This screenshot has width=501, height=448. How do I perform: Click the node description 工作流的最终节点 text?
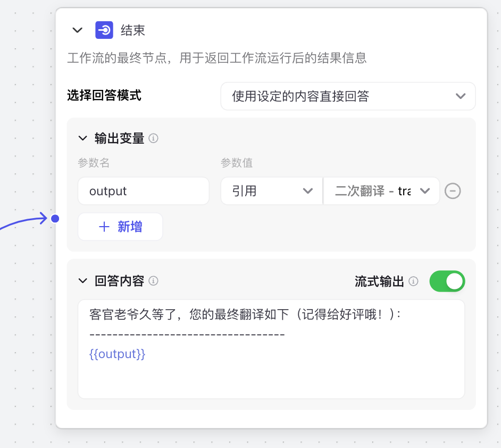coord(216,58)
